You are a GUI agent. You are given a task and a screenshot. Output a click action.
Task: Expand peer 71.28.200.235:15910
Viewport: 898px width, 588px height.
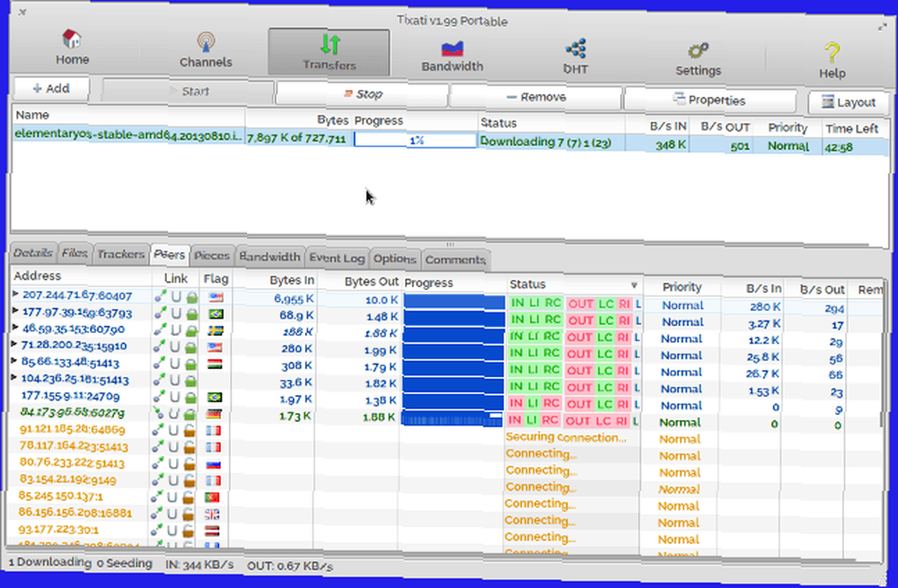(14, 344)
